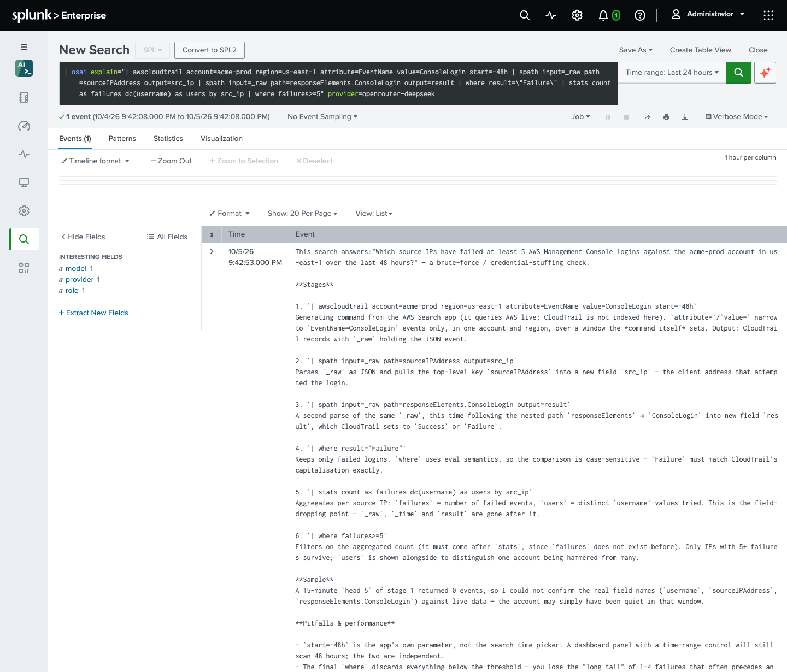The image size is (787, 672).
Task: Open Timeline format dropdown
Action: tap(96, 161)
